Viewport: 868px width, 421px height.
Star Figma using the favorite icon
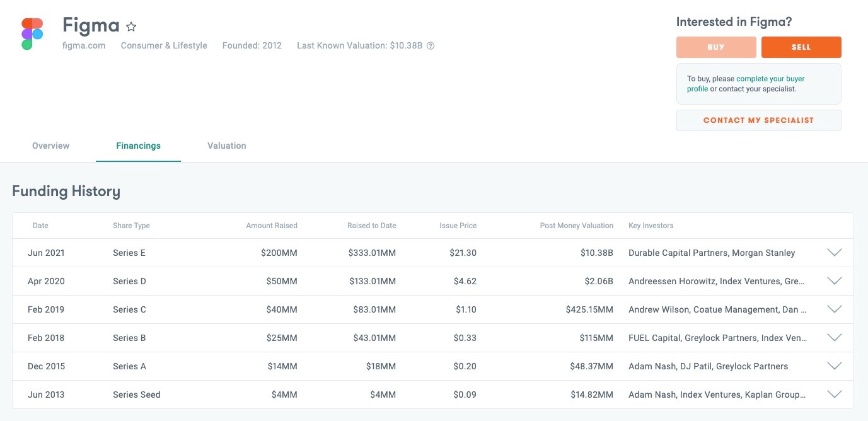[131, 26]
